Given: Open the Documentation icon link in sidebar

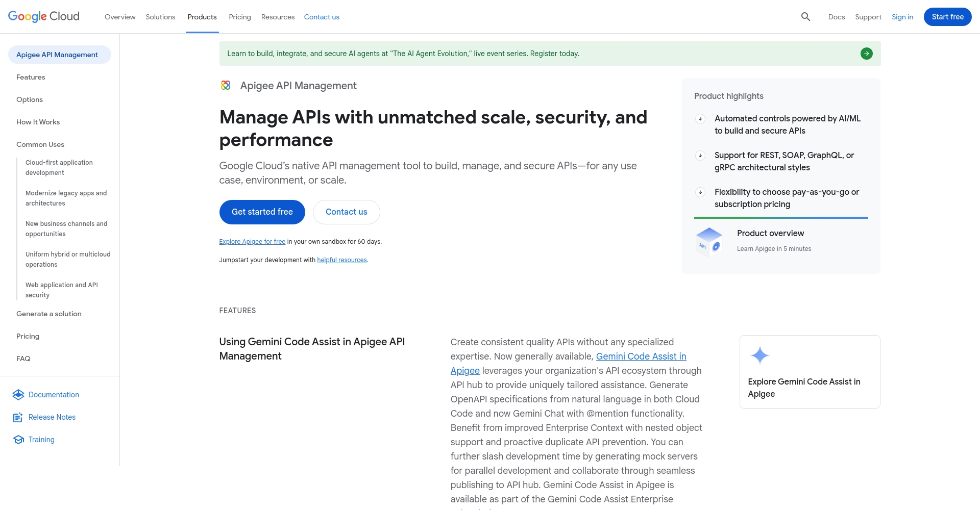Looking at the screenshot, I should click(x=18, y=395).
